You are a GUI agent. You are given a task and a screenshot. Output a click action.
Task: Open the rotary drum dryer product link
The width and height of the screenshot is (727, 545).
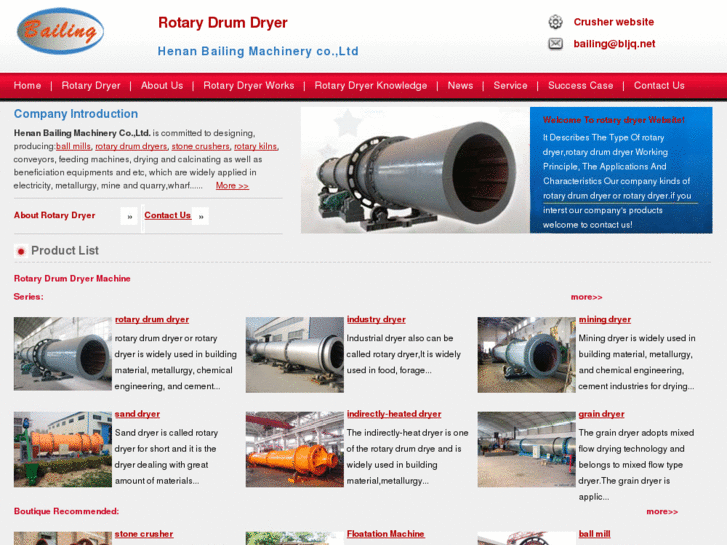click(x=152, y=320)
